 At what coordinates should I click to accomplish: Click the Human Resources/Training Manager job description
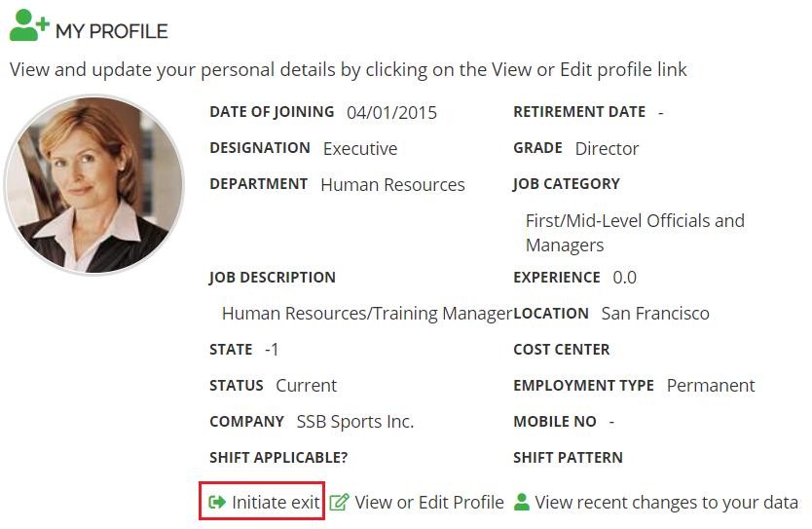pyautogui.click(x=366, y=314)
